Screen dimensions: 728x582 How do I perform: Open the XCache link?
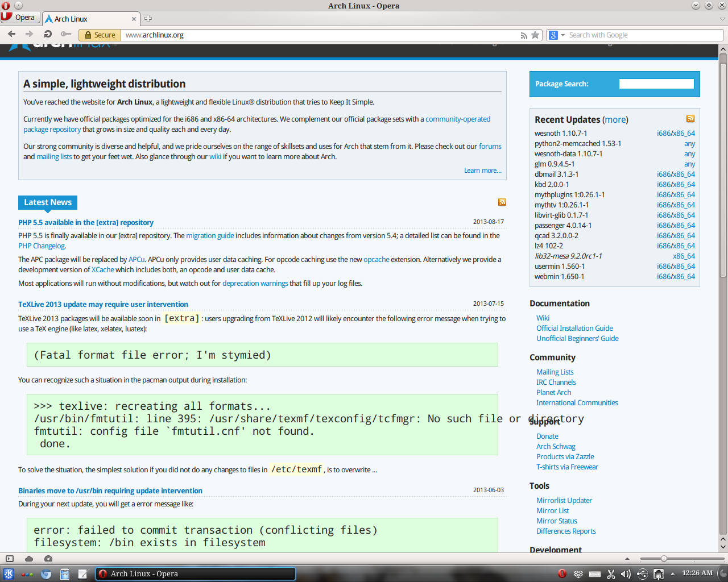tap(103, 269)
